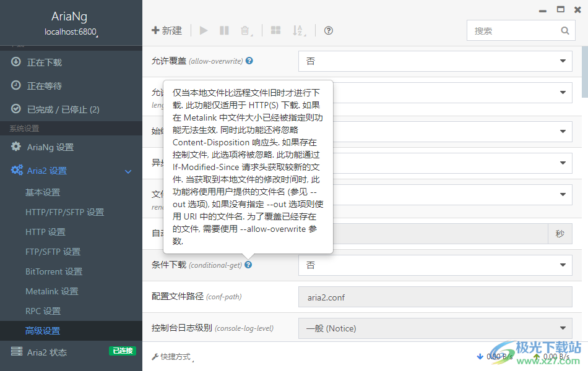Image resolution: width=588 pixels, height=371 pixels.
Task: Click help icon beside conditional-get
Action: click(x=248, y=265)
